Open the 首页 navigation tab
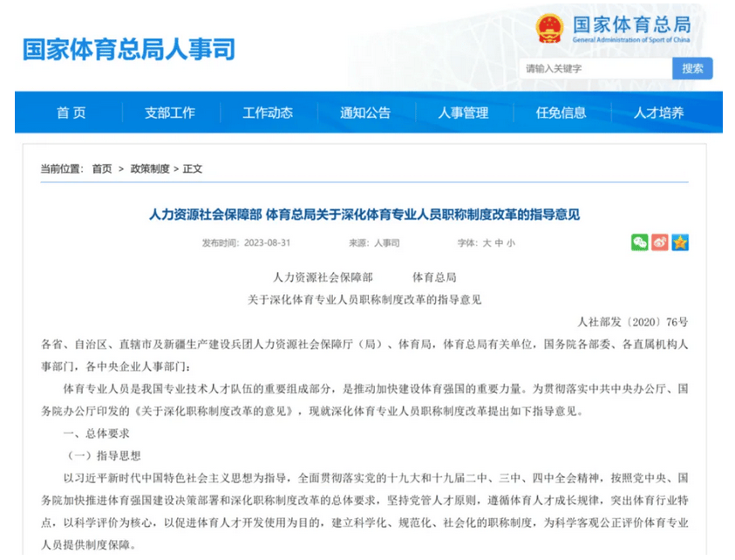This screenshot has width=735, height=560. (x=71, y=113)
